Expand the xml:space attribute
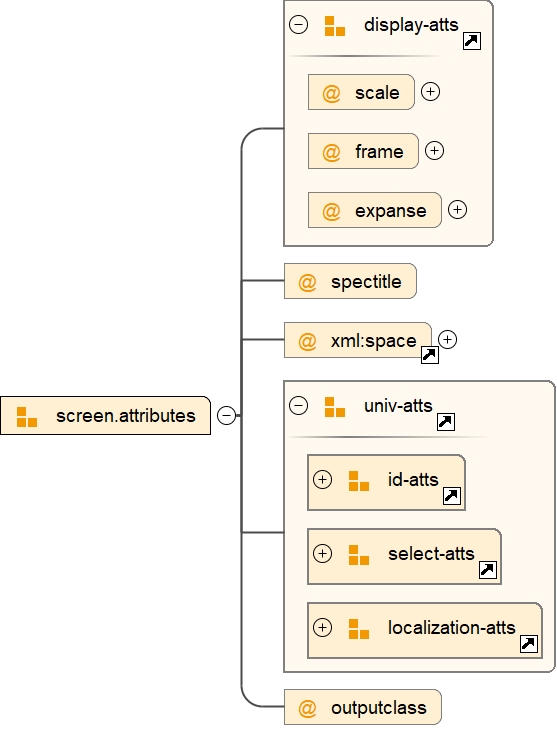This screenshot has height=733, width=557. 448,339
